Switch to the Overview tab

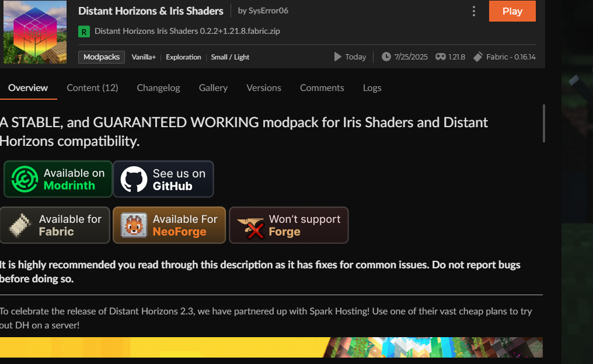pyautogui.click(x=28, y=87)
